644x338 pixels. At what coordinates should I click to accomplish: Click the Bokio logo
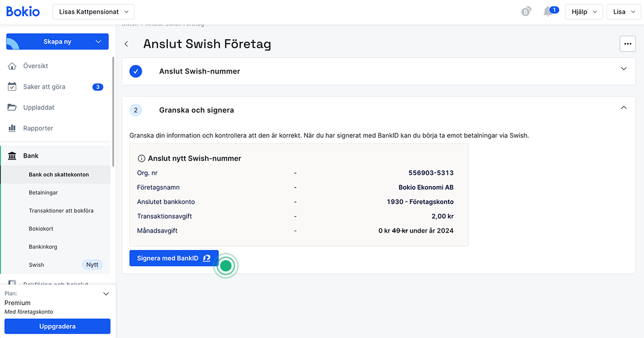click(x=23, y=11)
